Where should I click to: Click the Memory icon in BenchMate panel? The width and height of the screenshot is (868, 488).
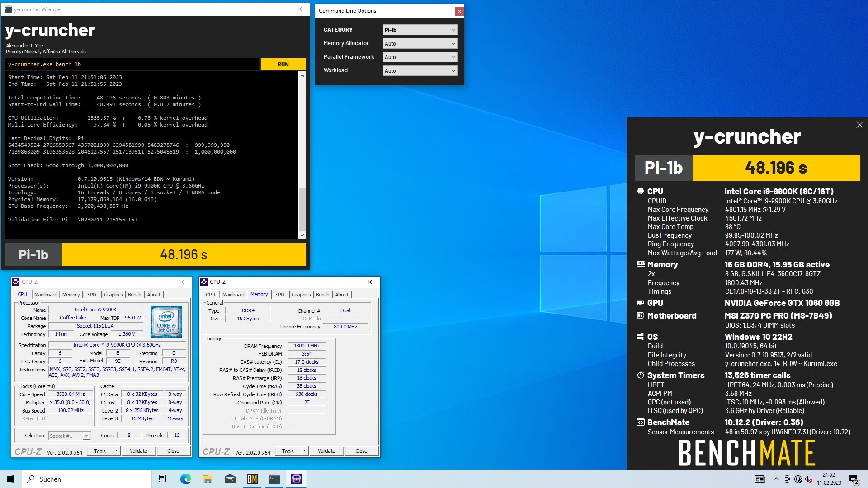pos(640,264)
